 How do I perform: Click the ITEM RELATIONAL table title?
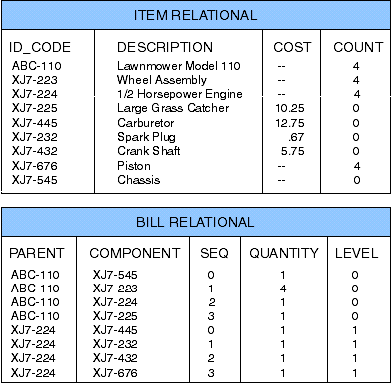(x=195, y=15)
